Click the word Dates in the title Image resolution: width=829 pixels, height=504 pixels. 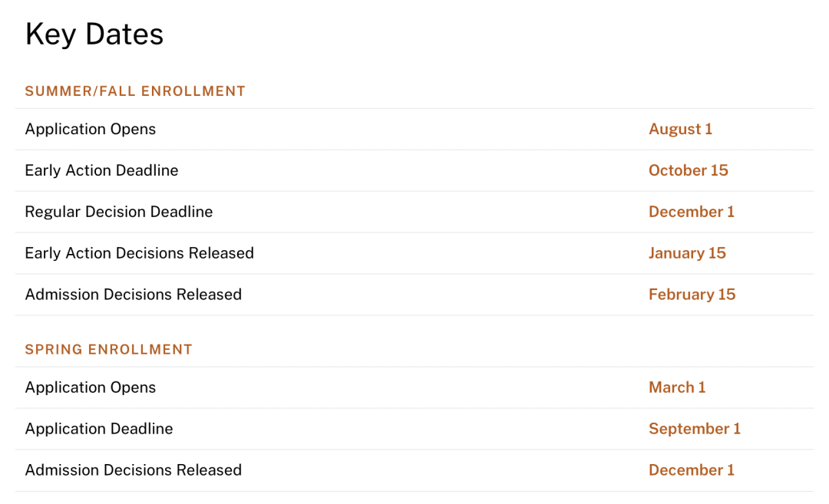124,35
